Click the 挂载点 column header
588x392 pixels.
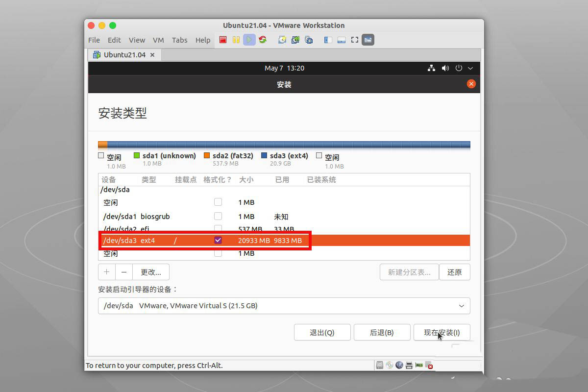click(x=186, y=180)
